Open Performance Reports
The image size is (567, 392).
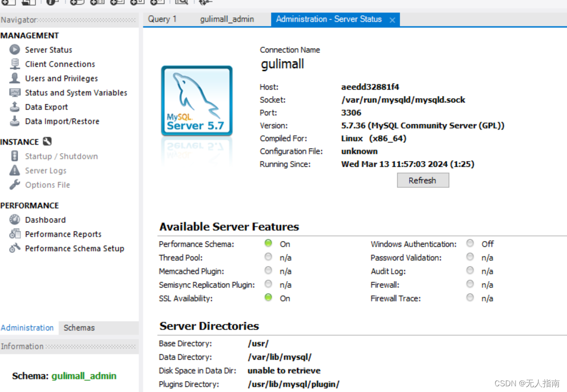(x=63, y=234)
